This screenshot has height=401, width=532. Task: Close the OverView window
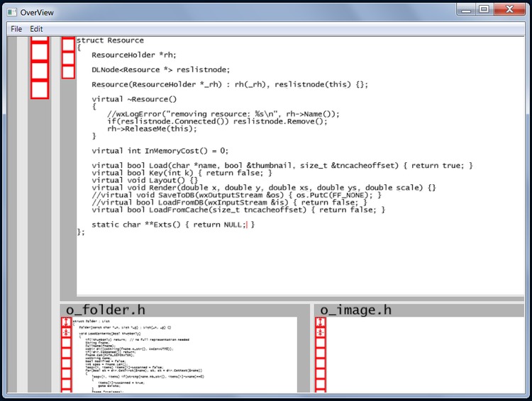click(x=510, y=9)
